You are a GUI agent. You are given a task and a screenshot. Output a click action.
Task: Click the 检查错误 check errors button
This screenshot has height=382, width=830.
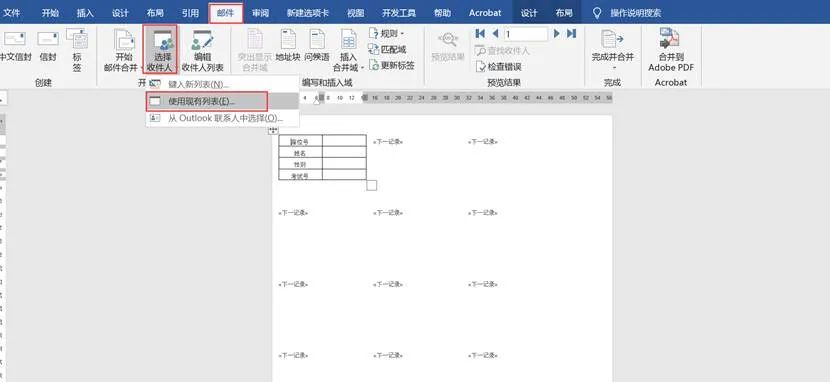point(499,67)
